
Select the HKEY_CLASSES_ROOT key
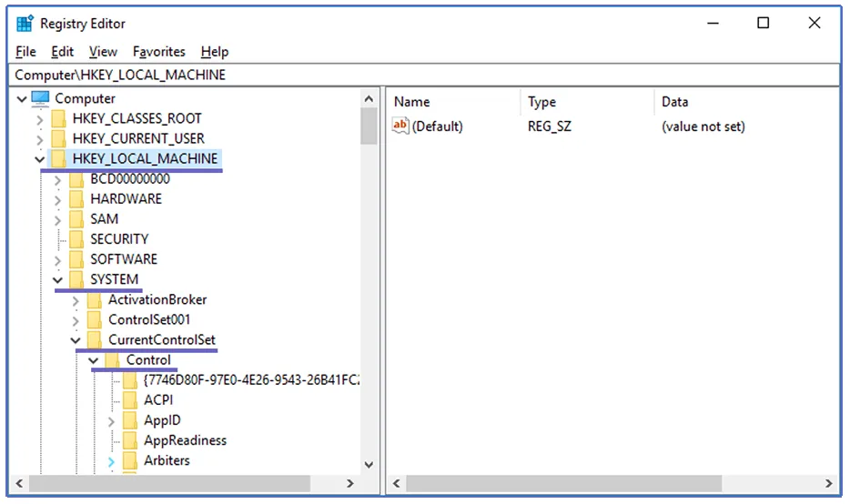coord(137,118)
